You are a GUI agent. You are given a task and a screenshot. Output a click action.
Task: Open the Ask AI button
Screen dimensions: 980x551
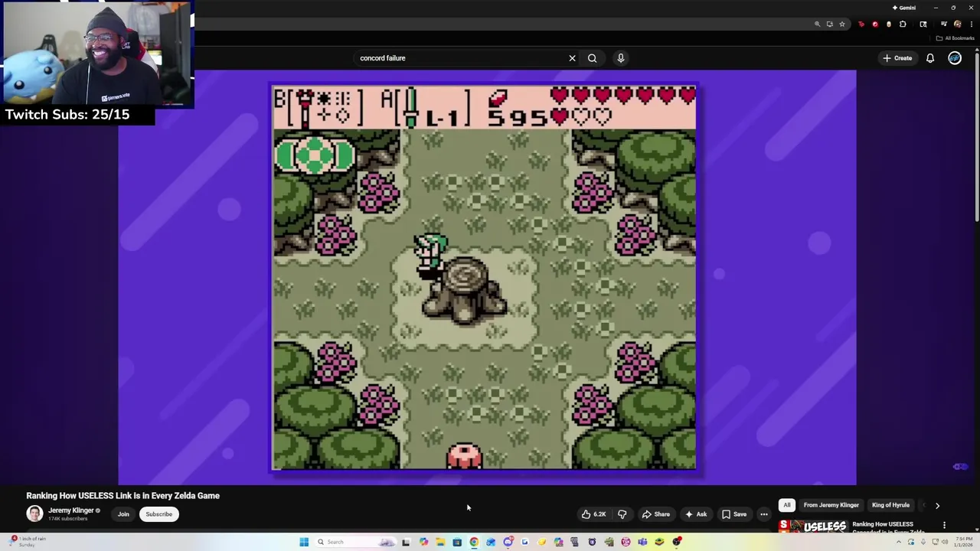(x=696, y=514)
